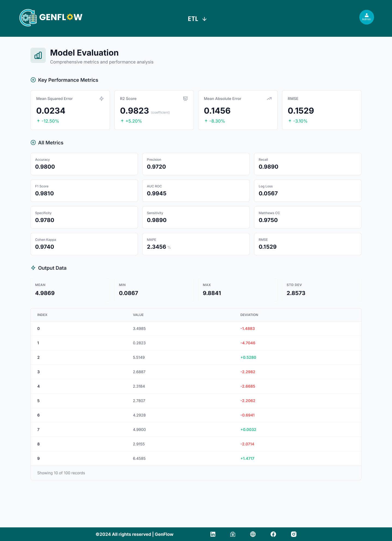Screen dimensions: 392x541
Task: Click the F1 Score value 0.9810
Action: (44, 193)
